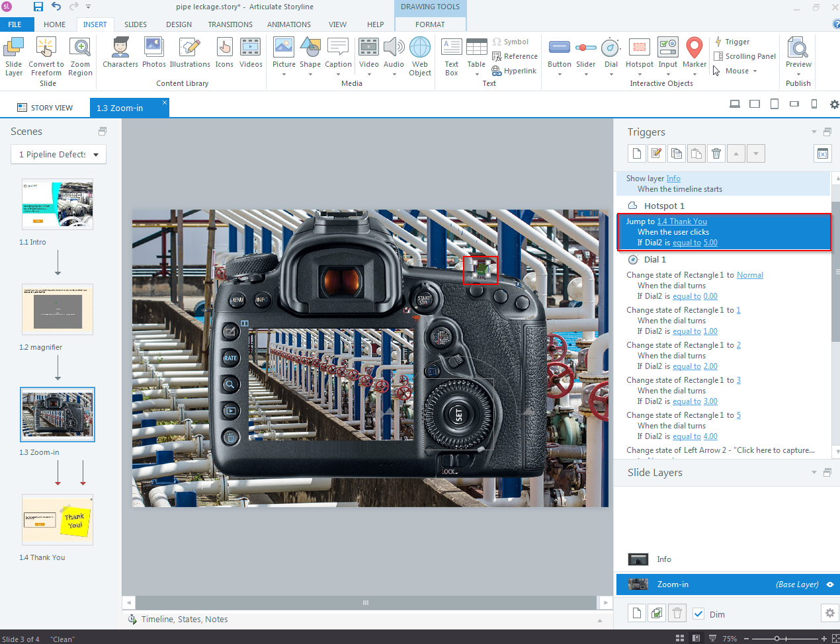This screenshot has width=840, height=644.
Task: Expand the Audio insert dropdown
Action: pos(394,74)
